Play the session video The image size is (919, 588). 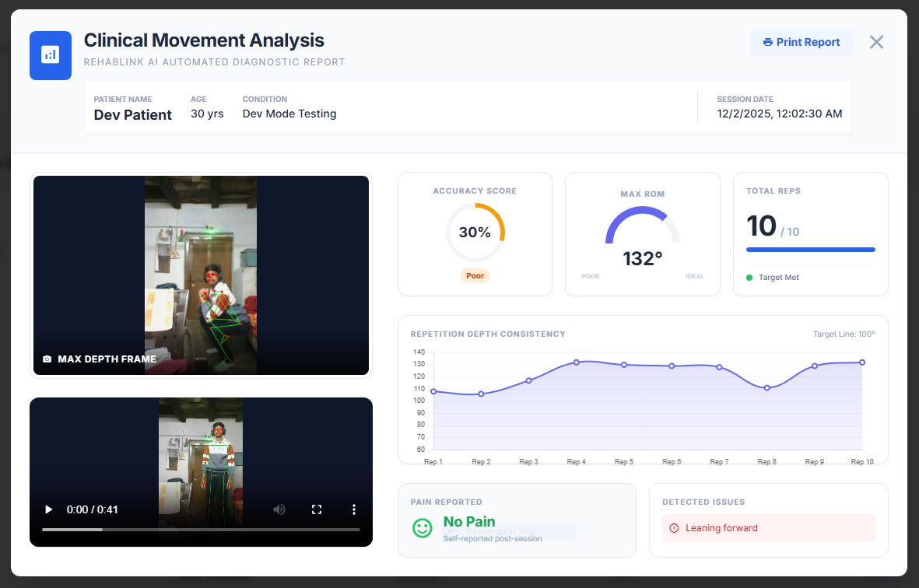tap(49, 509)
